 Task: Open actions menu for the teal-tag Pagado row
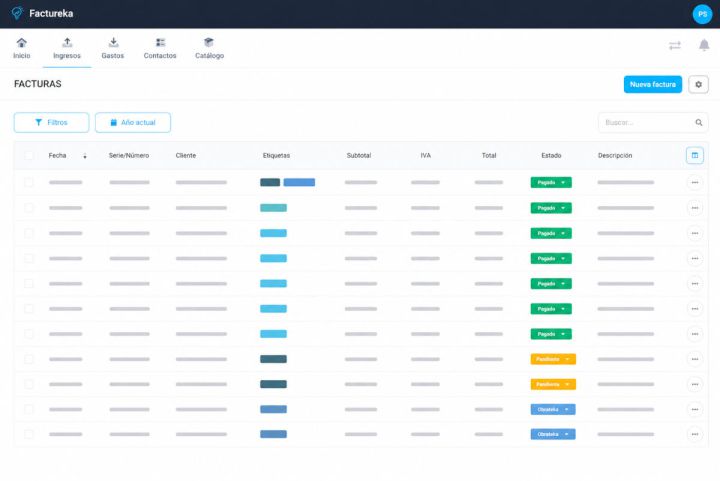click(695, 208)
